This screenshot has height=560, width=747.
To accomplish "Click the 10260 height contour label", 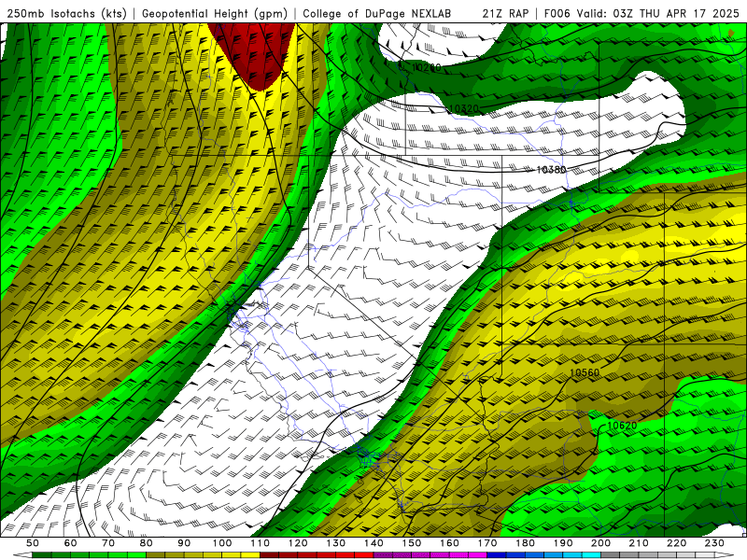I will tap(427, 67).
